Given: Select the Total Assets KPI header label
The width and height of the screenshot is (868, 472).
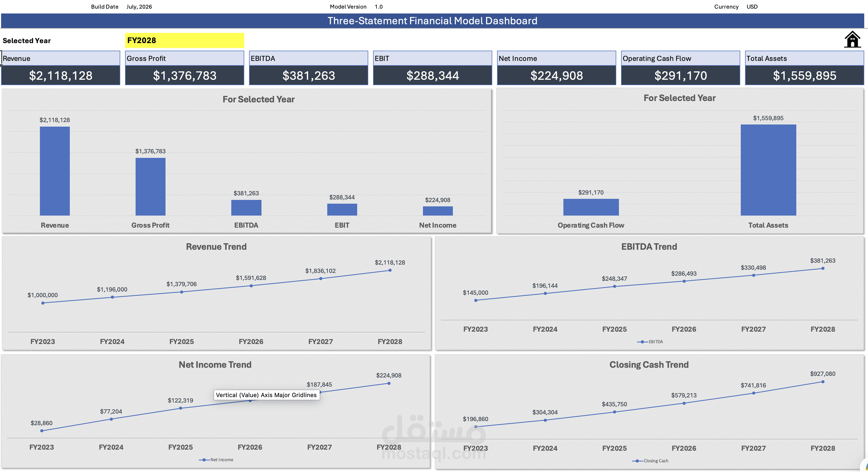Looking at the screenshot, I should click(805, 58).
